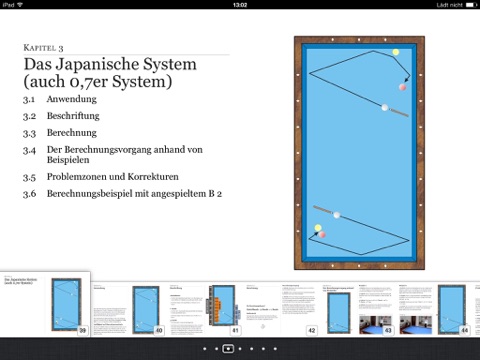Tap the highlighted current chapter indicator
Screen dimensions: 480x360
pyautogui.click(x=228, y=349)
